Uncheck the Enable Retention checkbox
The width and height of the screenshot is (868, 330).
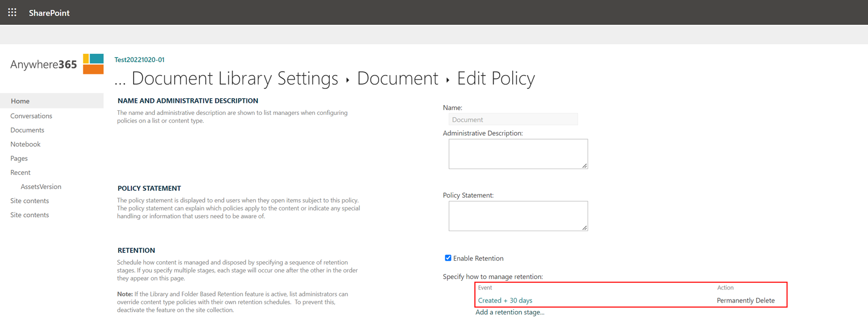click(448, 258)
